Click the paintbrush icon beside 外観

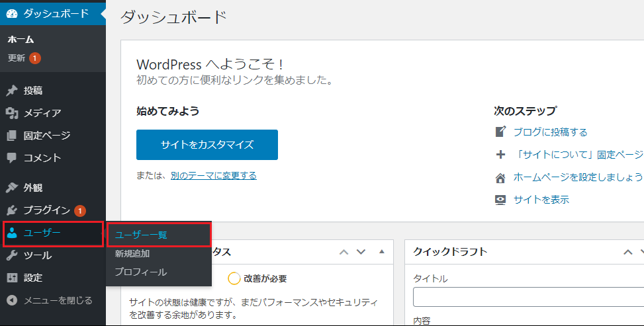[12, 188]
